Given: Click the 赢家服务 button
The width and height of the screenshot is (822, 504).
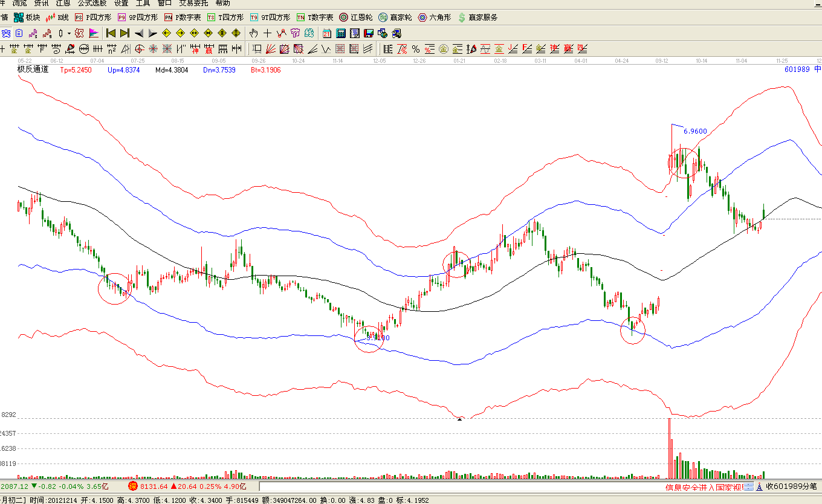Looking at the screenshot, I should (x=477, y=18).
